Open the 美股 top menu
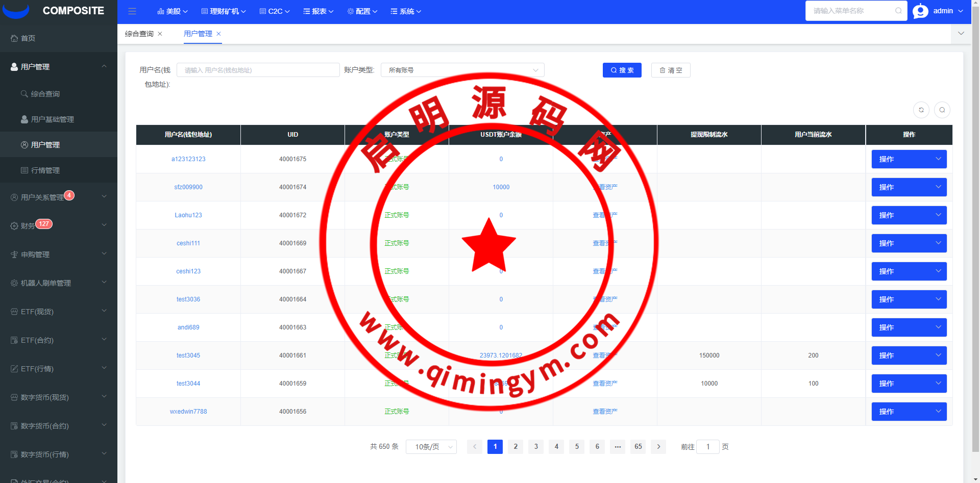980x483 pixels. point(173,11)
